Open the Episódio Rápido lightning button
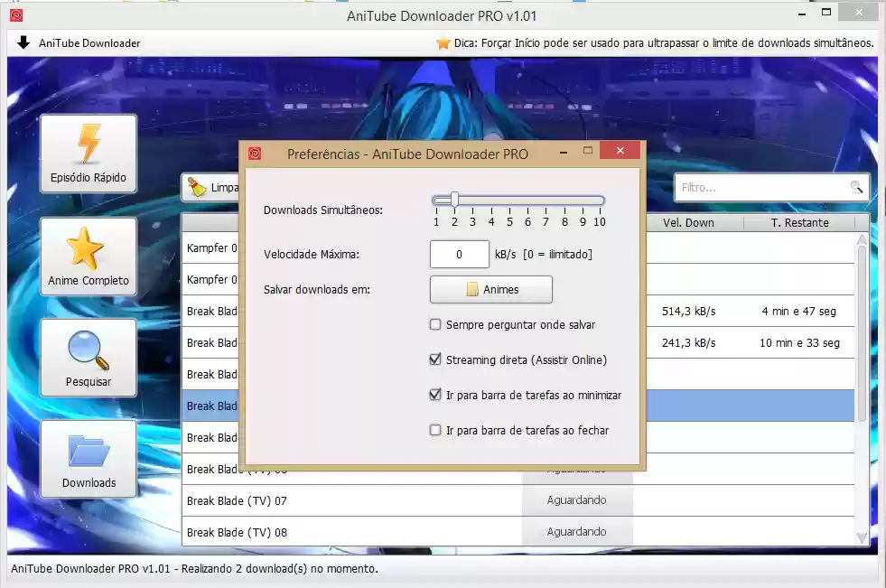The width and height of the screenshot is (886, 588). (89, 154)
